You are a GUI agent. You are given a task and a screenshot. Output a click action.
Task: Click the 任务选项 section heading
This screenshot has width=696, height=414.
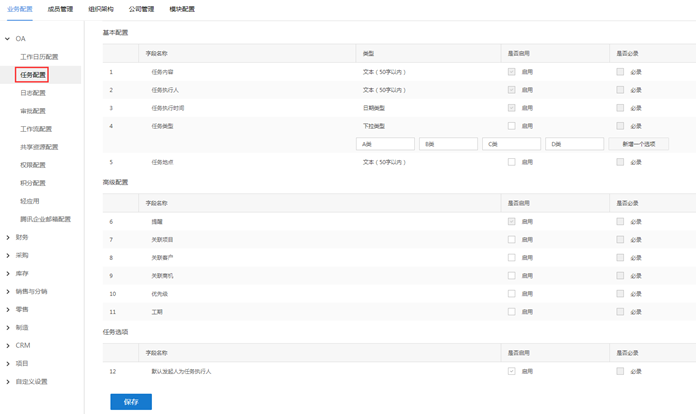(115, 332)
